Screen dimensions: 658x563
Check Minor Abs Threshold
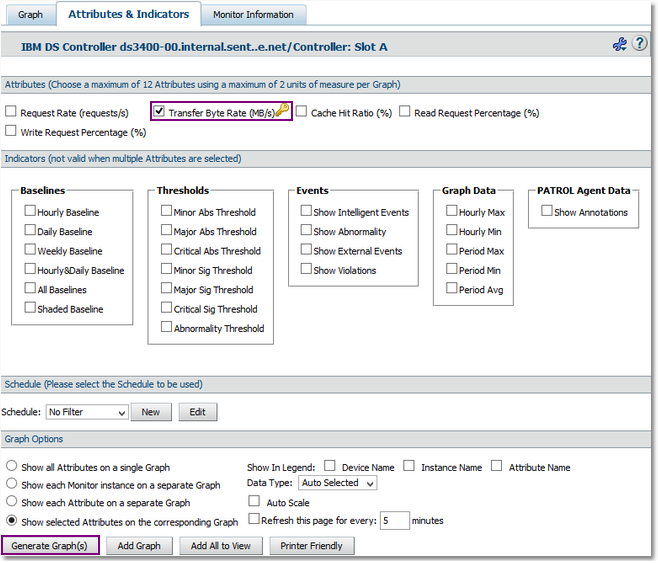point(166,211)
